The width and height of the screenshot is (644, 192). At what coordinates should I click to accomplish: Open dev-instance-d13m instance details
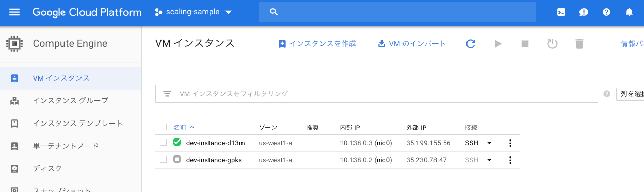215,143
